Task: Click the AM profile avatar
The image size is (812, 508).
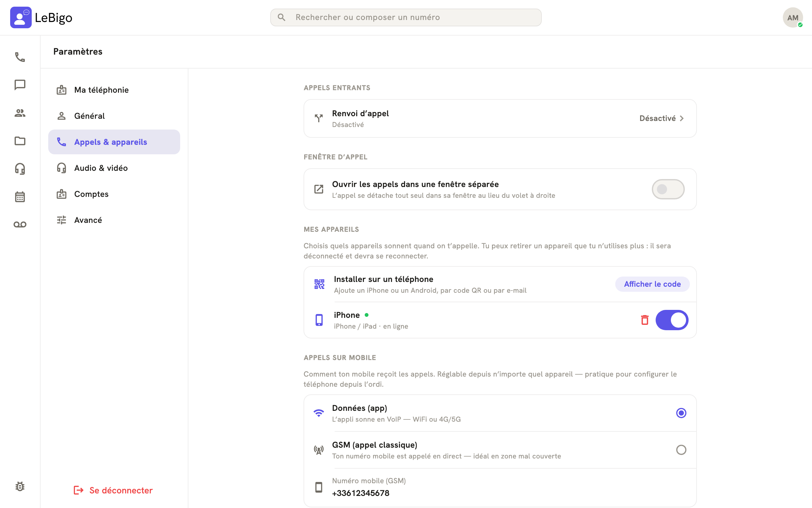Action: pos(793,17)
